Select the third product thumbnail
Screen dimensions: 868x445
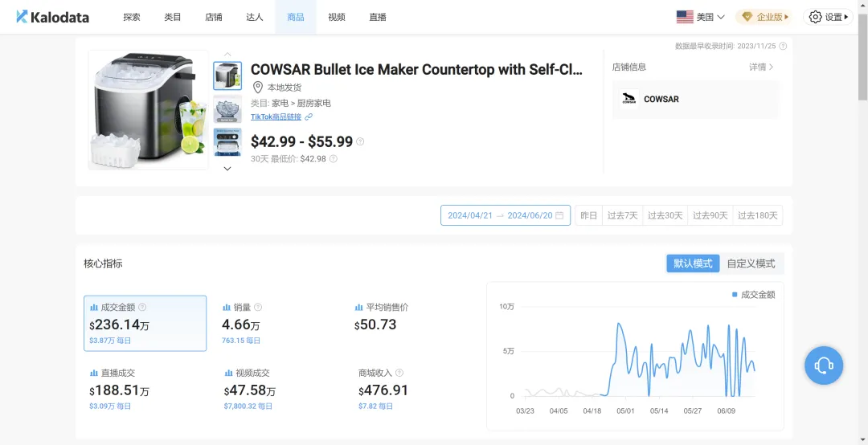[x=227, y=142]
